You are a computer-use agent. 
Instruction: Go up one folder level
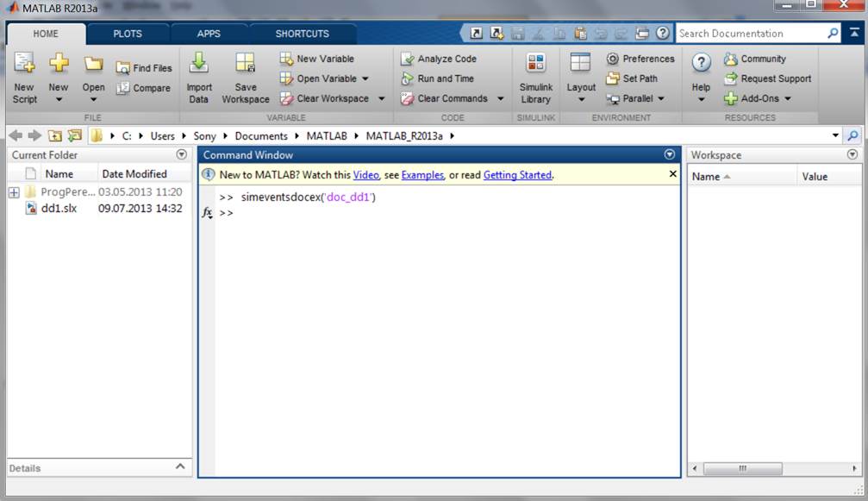54,135
